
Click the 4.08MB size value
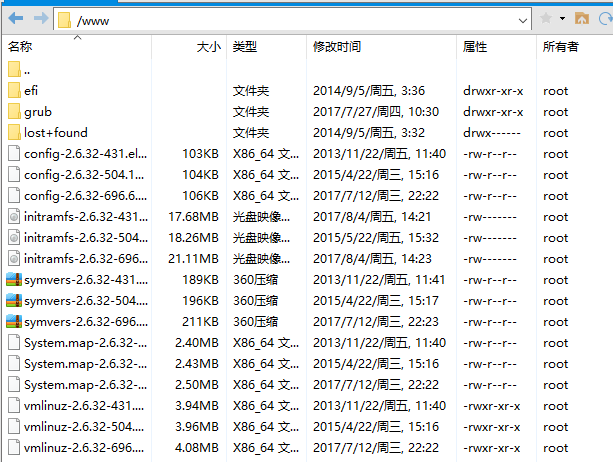tap(197, 448)
